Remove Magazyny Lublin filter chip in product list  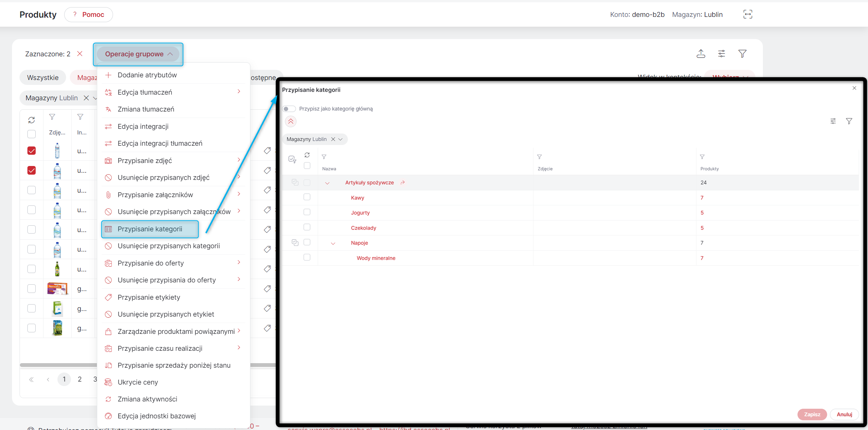[x=86, y=98]
